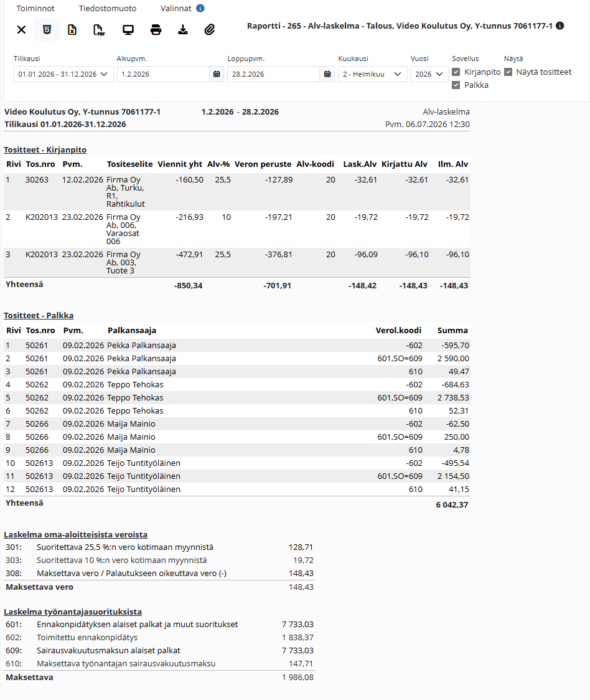This screenshot has height=700, width=590.
Task: Uncheck the Palkka checkbox
Action: click(456, 85)
